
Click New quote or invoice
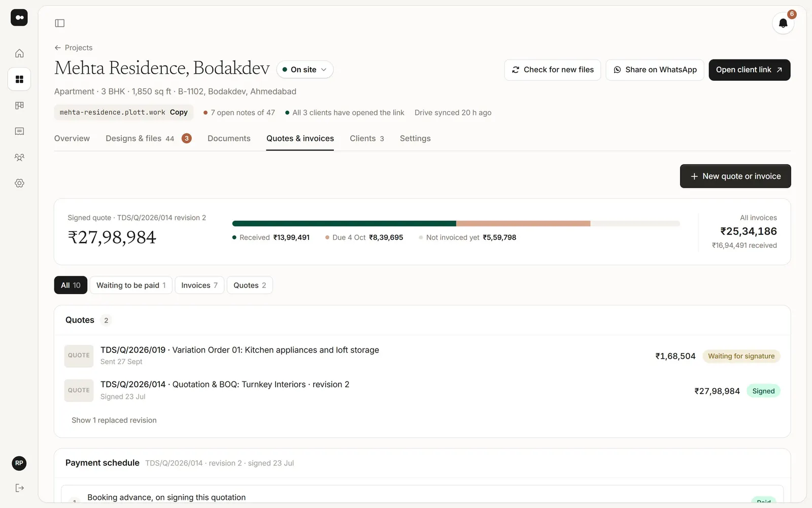point(735,176)
